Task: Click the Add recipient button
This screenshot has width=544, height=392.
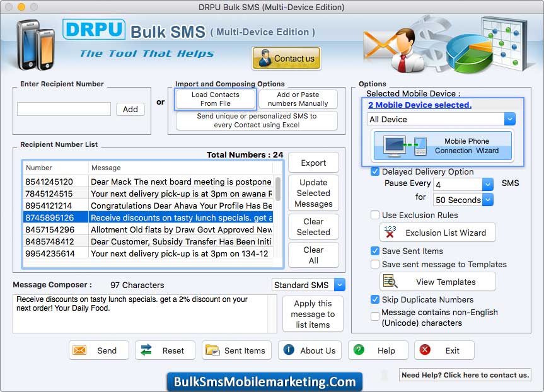Action: point(130,109)
